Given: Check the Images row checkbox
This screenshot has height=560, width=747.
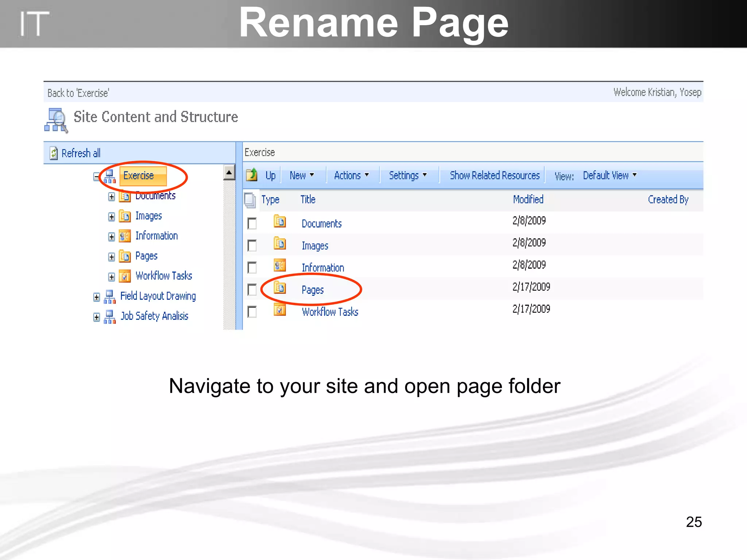Looking at the screenshot, I should 252,245.
